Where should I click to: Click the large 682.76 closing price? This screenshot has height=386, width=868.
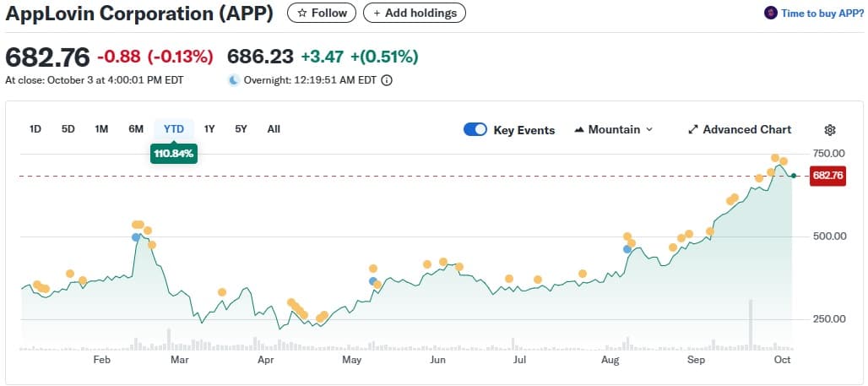pos(47,57)
